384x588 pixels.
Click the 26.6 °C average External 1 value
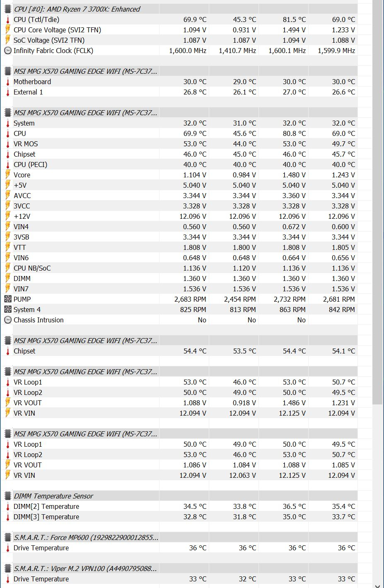tap(343, 92)
